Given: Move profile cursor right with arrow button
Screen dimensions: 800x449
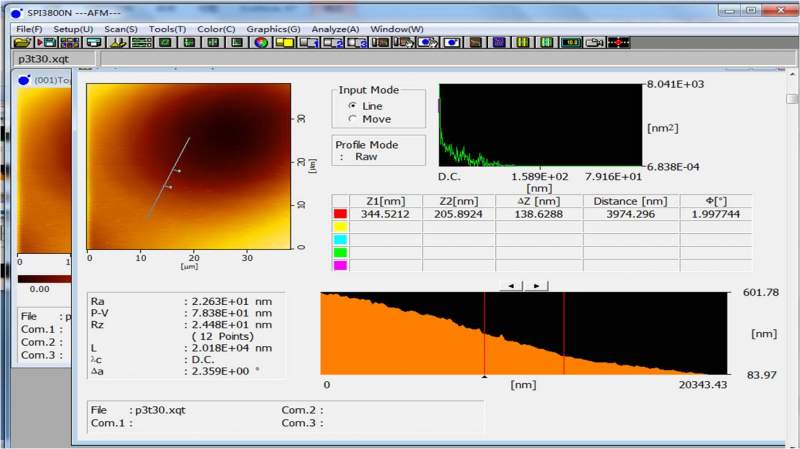Looking at the screenshot, I should click(537, 285).
